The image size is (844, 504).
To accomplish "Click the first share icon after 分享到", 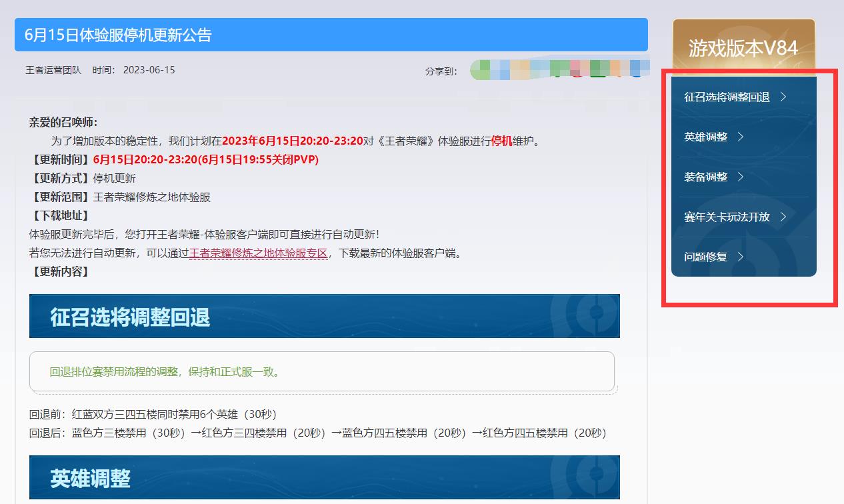I will point(481,70).
